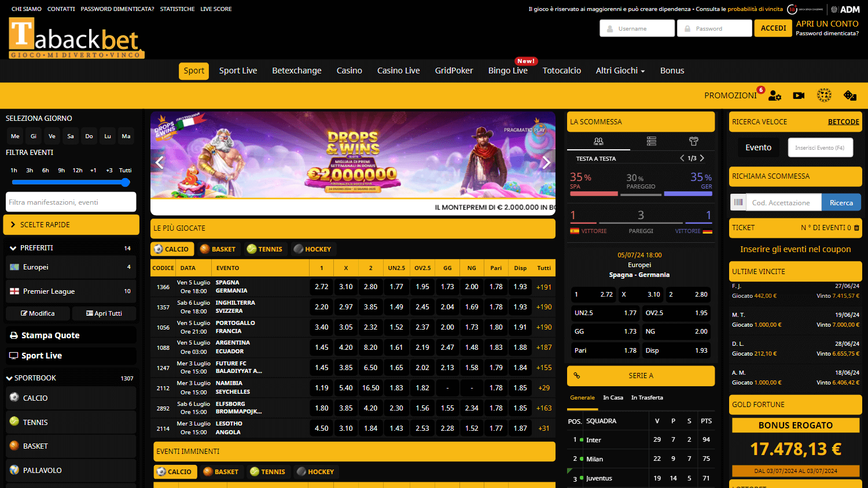This screenshot has width=868, height=488.
Task: Click Apri Tutti to expand favorites
Action: click(x=104, y=313)
